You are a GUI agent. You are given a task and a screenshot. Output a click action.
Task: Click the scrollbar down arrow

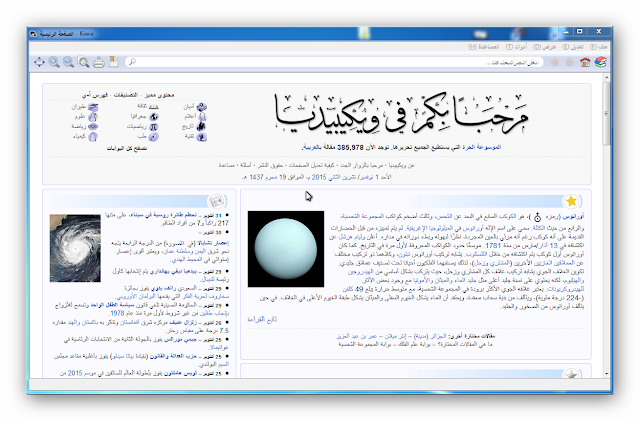coord(606,374)
